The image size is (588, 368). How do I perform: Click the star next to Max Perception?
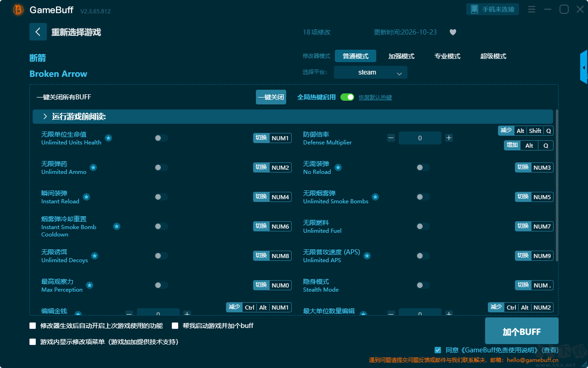90,285
